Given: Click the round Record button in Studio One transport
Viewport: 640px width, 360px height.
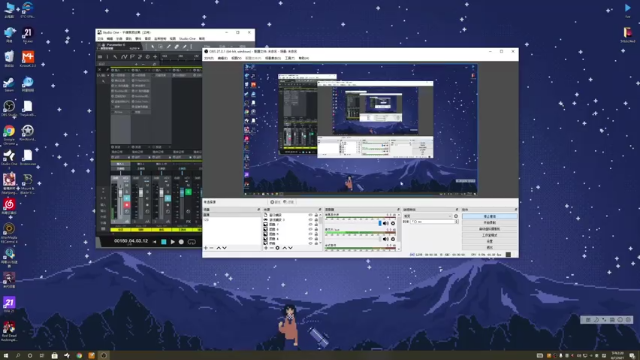Looking at the screenshot, I should coord(182,242).
